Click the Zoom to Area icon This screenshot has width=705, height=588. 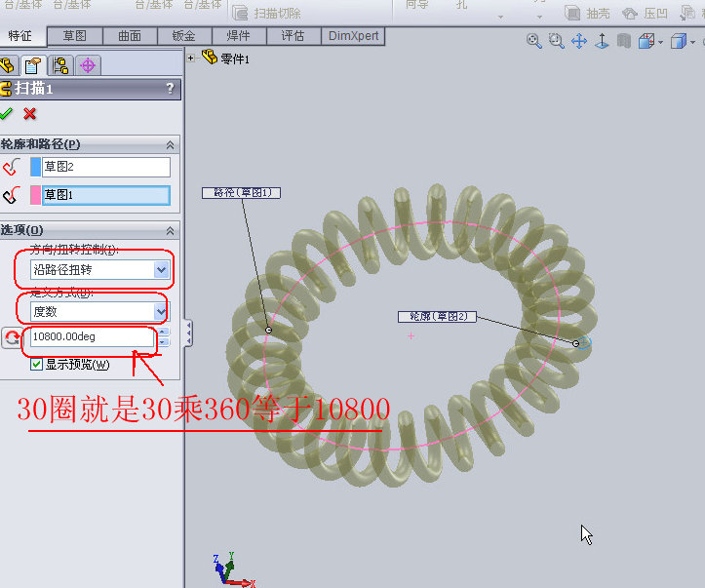point(556,41)
